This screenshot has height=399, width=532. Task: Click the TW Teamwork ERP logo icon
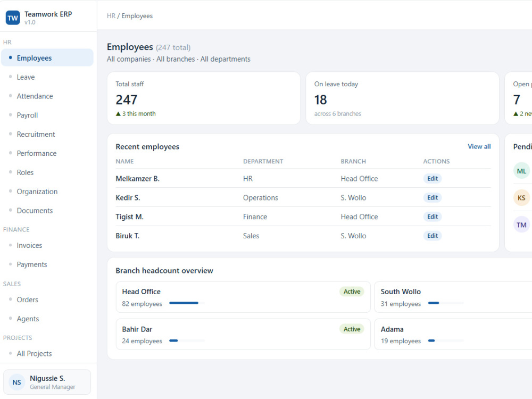pos(13,18)
